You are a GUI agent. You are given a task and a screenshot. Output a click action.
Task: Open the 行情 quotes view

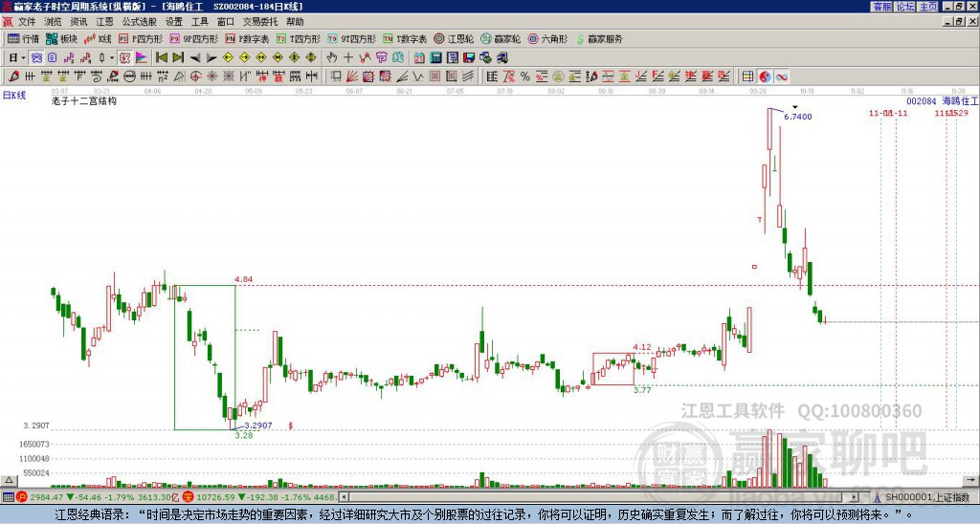coord(23,38)
